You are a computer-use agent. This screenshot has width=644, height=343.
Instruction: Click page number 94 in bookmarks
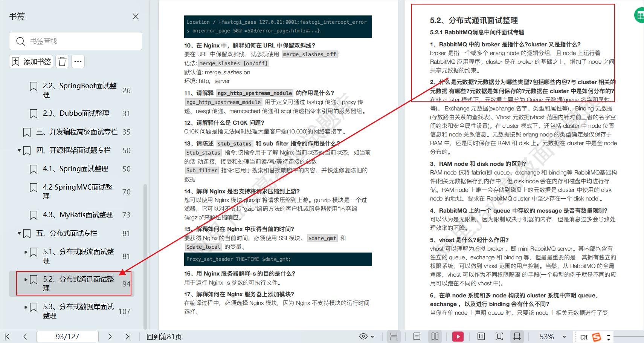click(x=127, y=283)
